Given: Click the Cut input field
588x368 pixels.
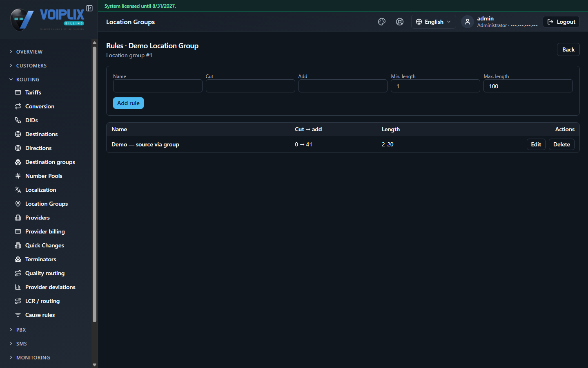Looking at the screenshot, I should point(250,86).
